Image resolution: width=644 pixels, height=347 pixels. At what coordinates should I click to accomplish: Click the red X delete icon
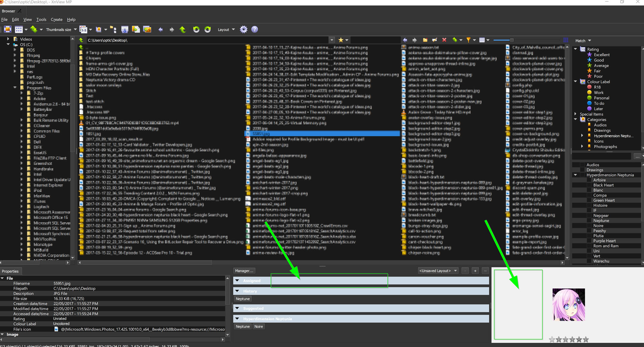tap(444, 40)
